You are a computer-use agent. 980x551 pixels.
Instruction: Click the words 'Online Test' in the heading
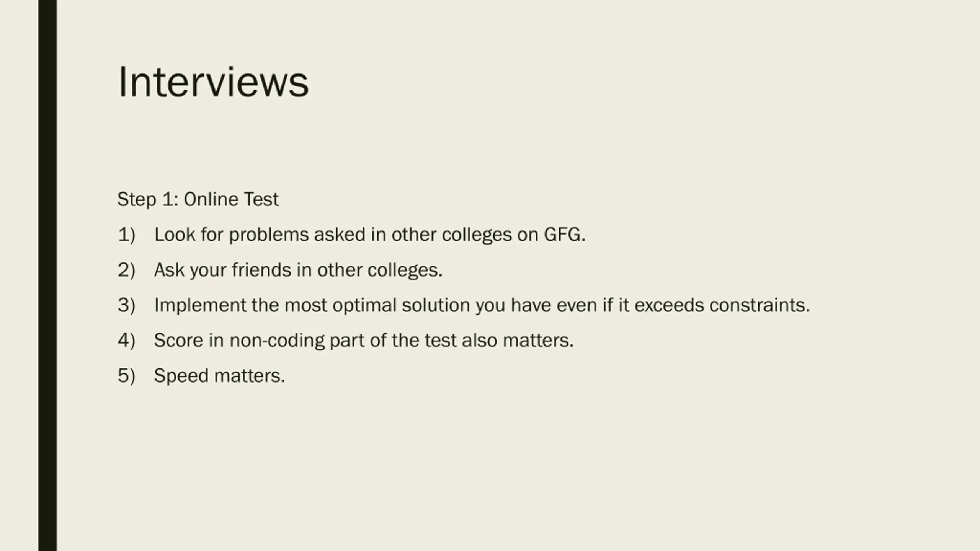(231, 199)
